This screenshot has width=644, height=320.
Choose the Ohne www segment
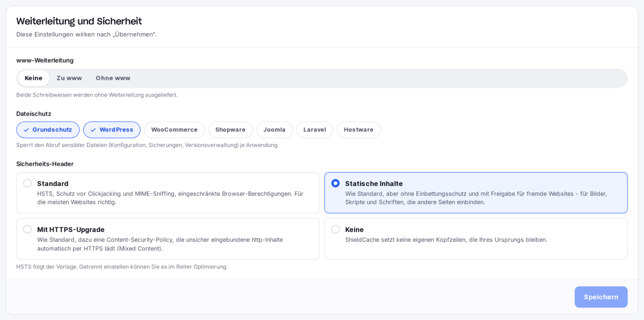(x=113, y=78)
